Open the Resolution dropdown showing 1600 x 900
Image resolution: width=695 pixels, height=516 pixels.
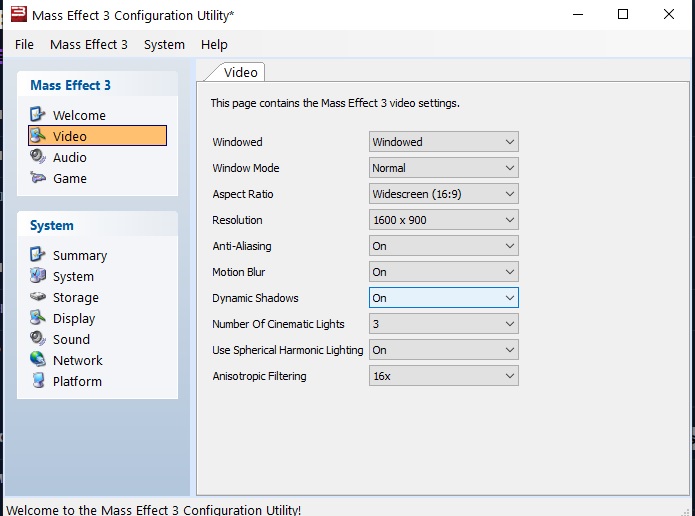(x=444, y=220)
